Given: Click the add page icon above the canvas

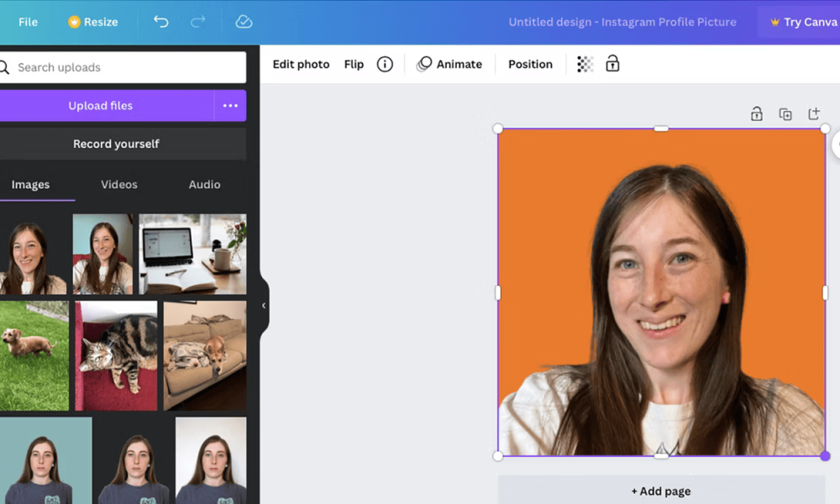Looking at the screenshot, I should pyautogui.click(x=814, y=113).
